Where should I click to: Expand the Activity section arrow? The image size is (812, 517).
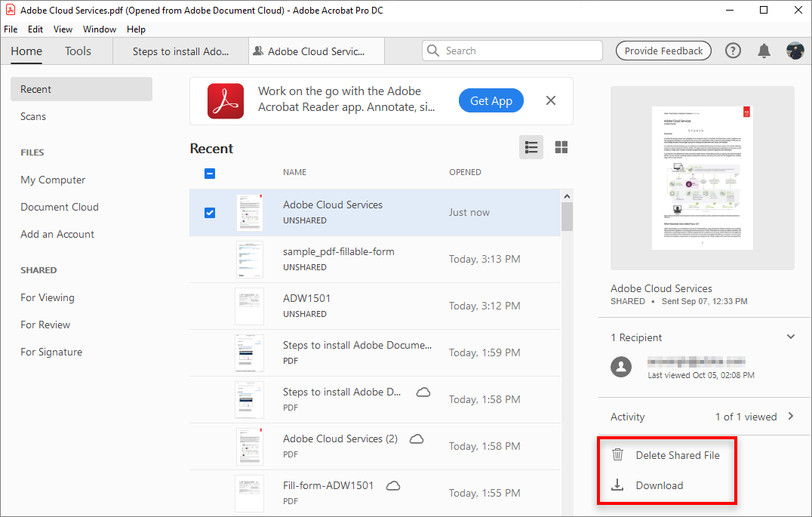790,416
